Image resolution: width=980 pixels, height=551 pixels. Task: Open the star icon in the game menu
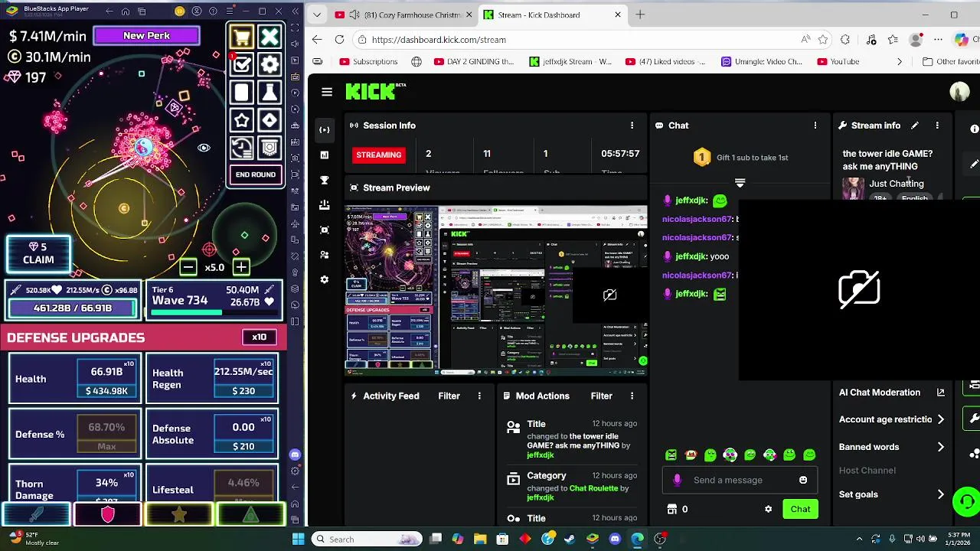pos(242,120)
